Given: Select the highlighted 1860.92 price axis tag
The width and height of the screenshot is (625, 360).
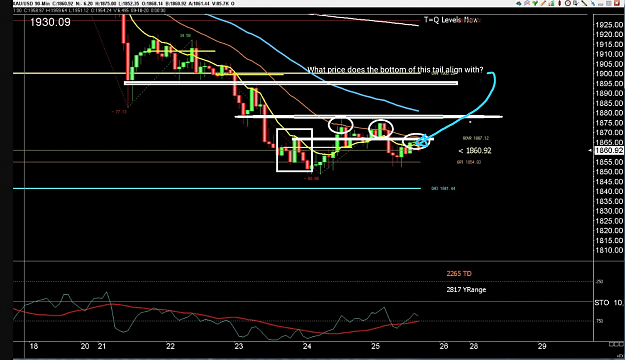Looking at the screenshot, I should 609,150.
